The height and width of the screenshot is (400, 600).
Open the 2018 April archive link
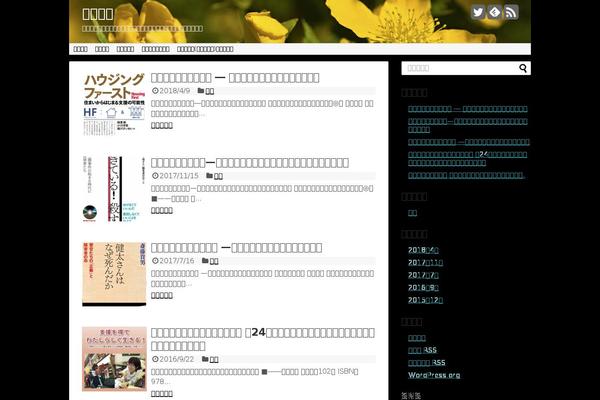click(x=423, y=250)
